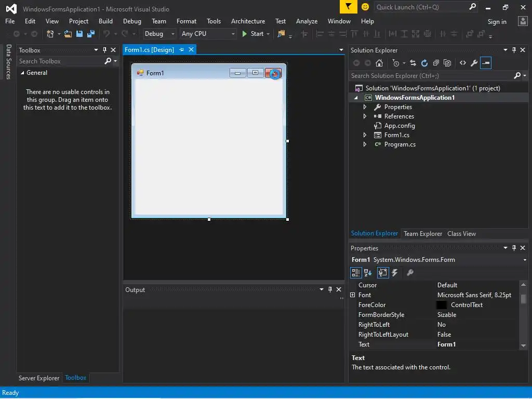Refresh the Solution Explorer
The image size is (532, 399).
[x=424, y=63]
